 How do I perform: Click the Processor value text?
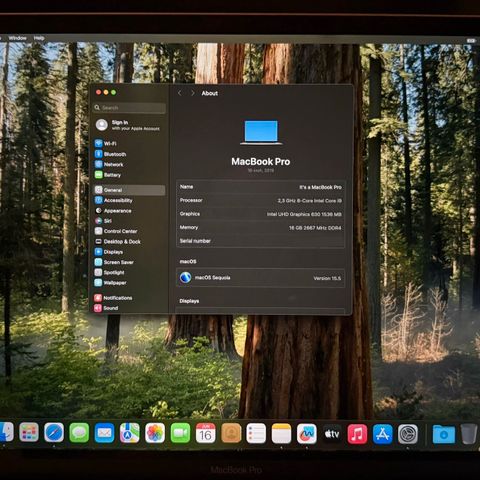(x=310, y=201)
